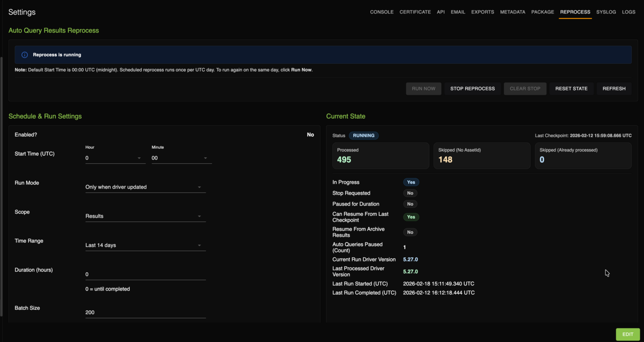The width and height of the screenshot is (644, 342).
Task: Open the Time Range dropdown
Action: point(145,245)
